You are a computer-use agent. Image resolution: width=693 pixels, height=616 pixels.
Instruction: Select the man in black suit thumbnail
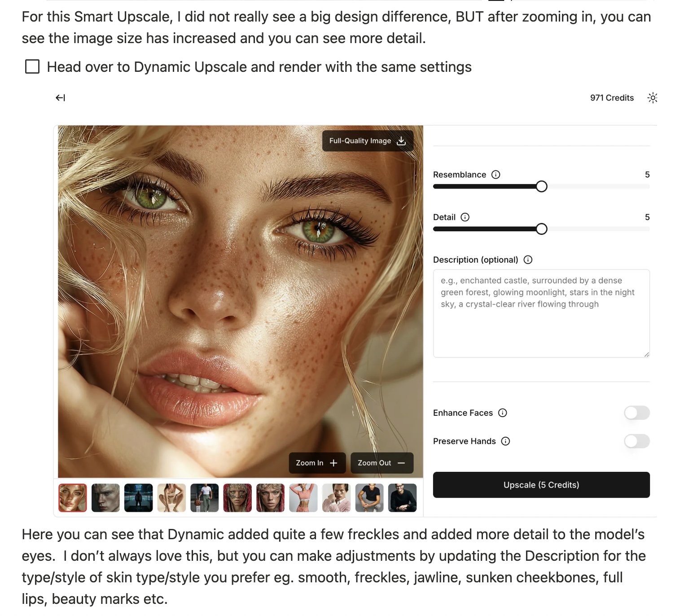point(402,498)
